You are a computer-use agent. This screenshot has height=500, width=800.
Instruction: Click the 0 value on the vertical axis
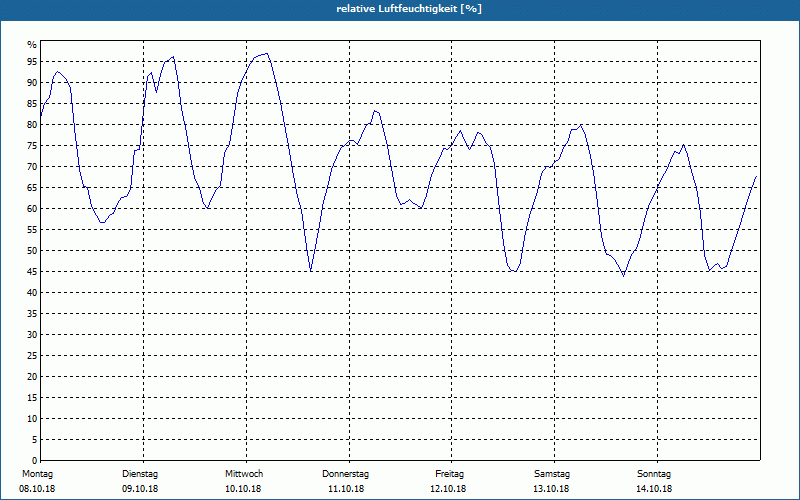[35, 461]
